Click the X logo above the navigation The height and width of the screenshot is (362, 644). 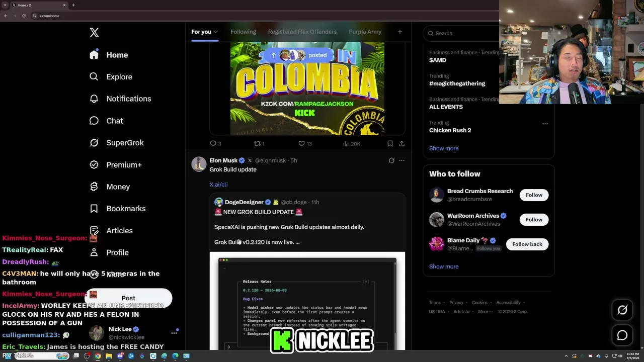click(94, 33)
